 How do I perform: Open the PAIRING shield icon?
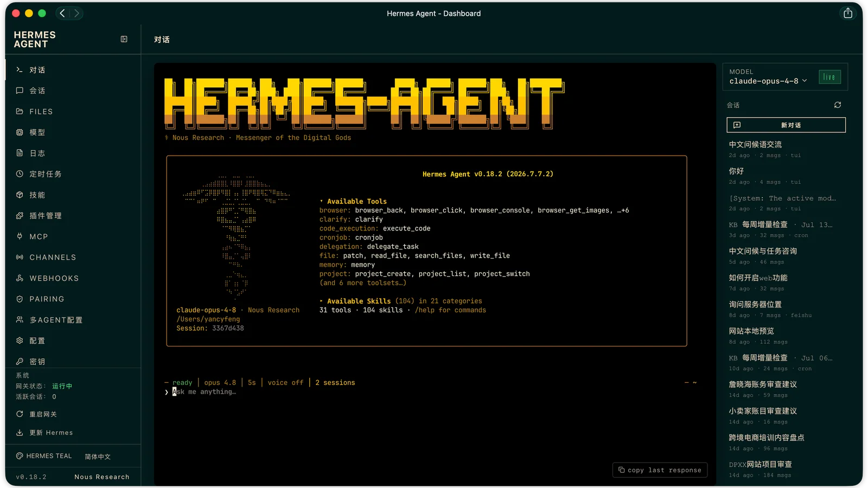20,299
